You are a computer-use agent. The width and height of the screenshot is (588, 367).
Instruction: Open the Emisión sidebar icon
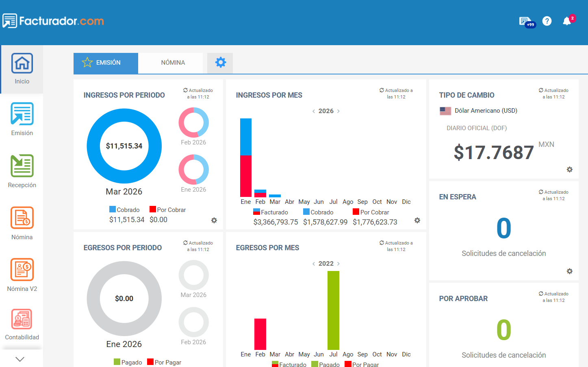(x=22, y=114)
